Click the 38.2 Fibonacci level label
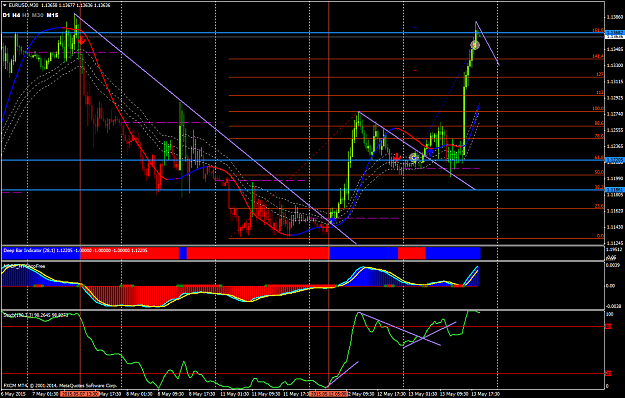The height and width of the screenshot is (398, 625). [599, 187]
